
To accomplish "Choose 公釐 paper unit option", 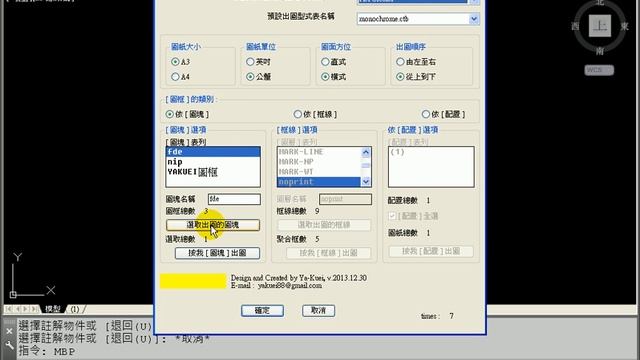I will pos(250,77).
